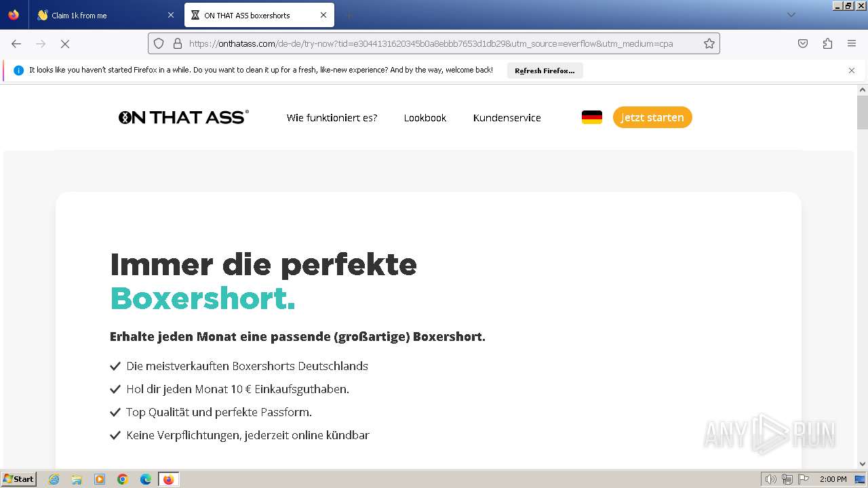Viewport: 868px width, 488px height.
Task: Select the Firefox taskbar button
Action: [x=168, y=479]
